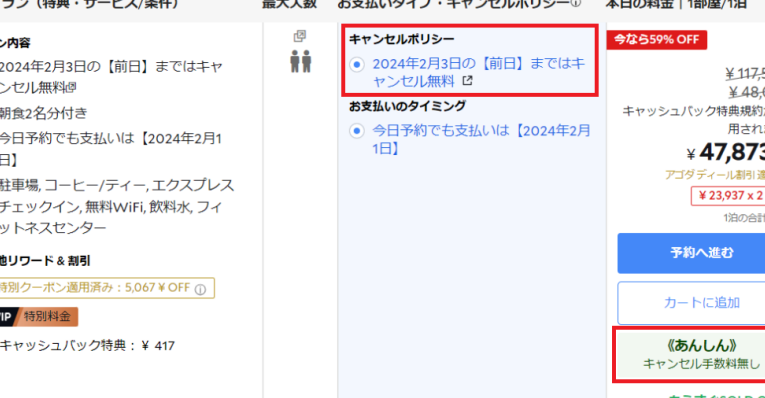Open the cancellation policy link text
Screen dimensions: 765x398
coord(478,72)
